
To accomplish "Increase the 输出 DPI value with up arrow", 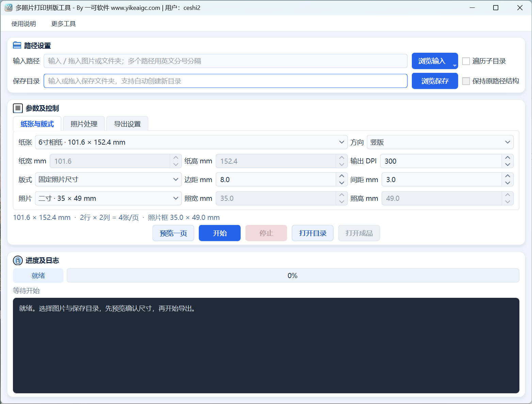I will pyautogui.click(x=507, y=158).
